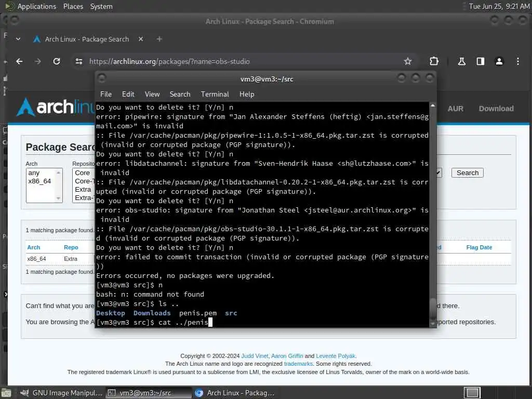Image resolution: width=532 pixels, height=399 pixels.
Task: Click the Arch Linux logo
Action: click(x=56, y=107)
